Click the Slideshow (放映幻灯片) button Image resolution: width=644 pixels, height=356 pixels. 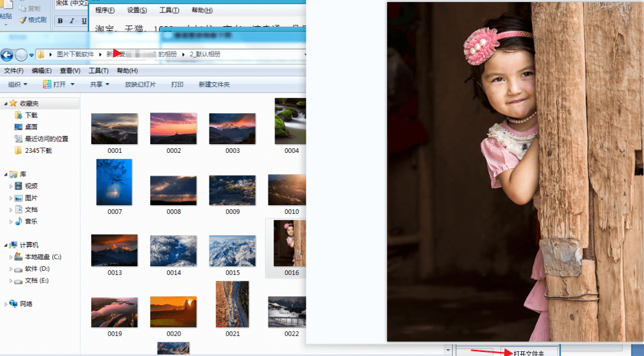click(x=140, y=84)
